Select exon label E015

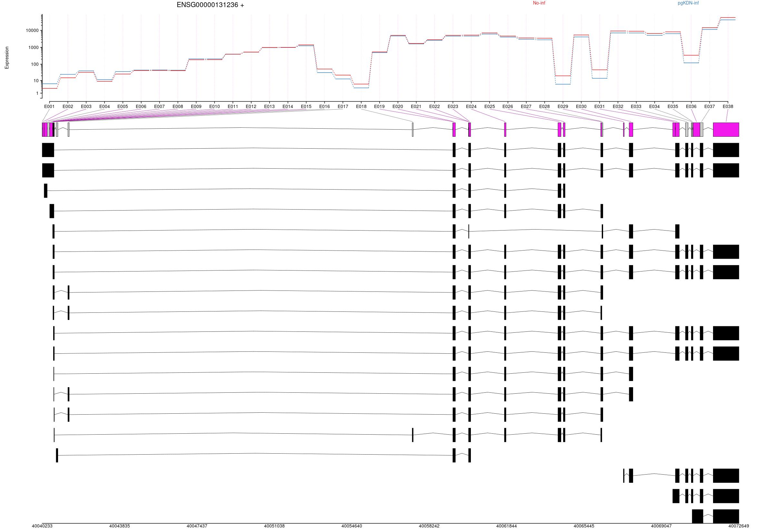click(x=306, y=107)
